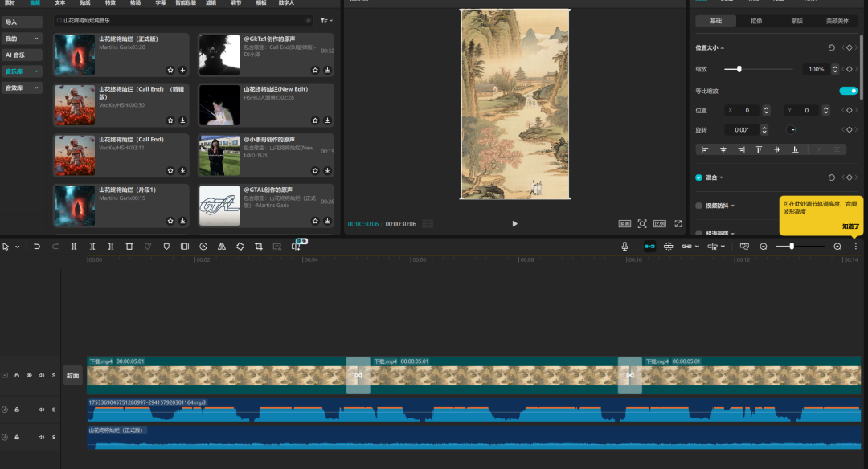
Task: Mute the video track speaker icon
Action: click(42, 376)
